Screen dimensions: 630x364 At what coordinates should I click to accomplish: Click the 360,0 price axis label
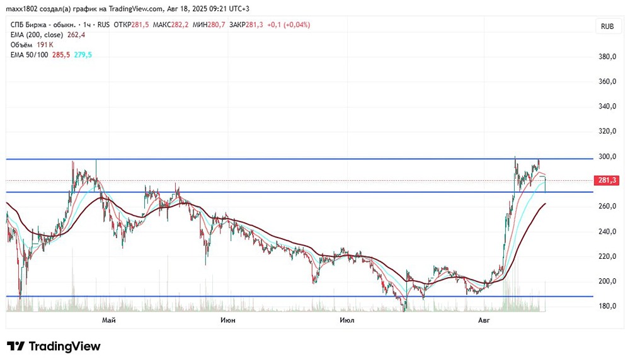click(x=607, y=82)
